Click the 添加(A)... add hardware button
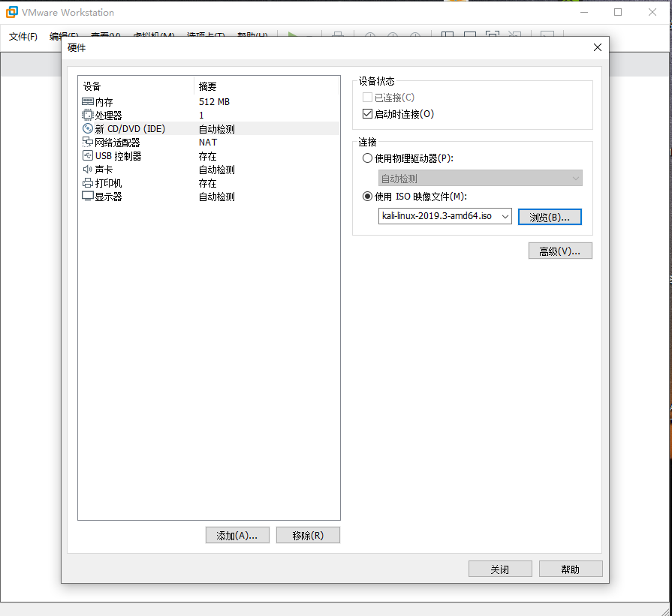 [237, 535]
